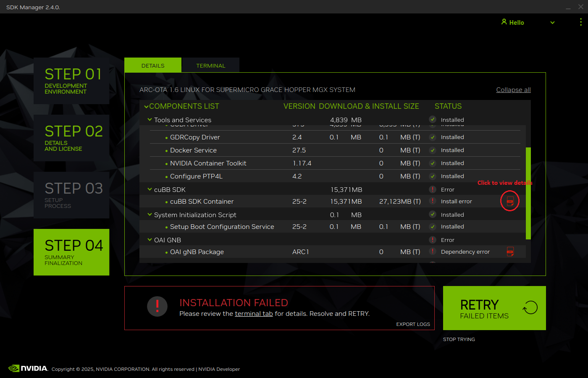Collapse the cuBB SDK section

150,189
